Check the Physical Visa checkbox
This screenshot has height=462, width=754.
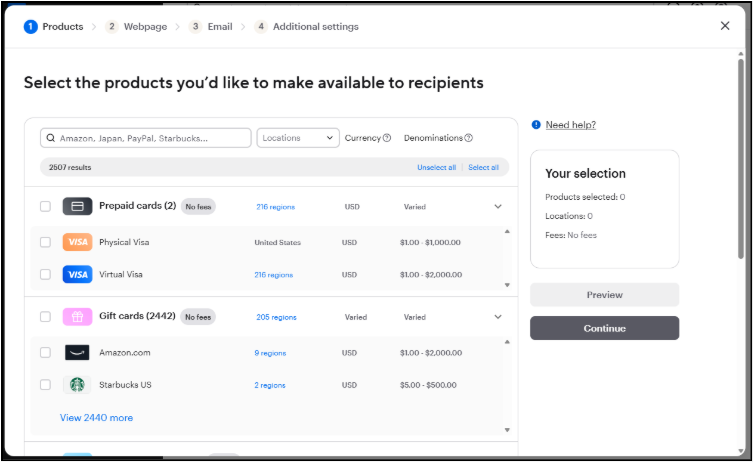pos(45,242)
